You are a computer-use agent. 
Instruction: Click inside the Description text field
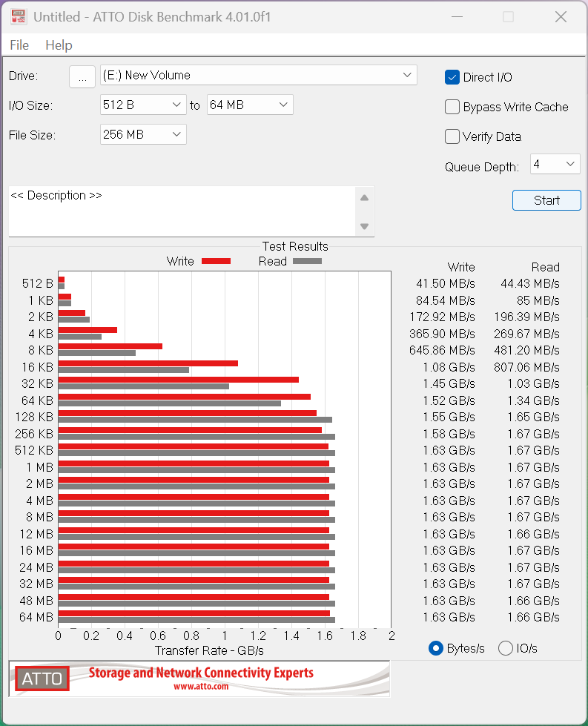point(182,211)
